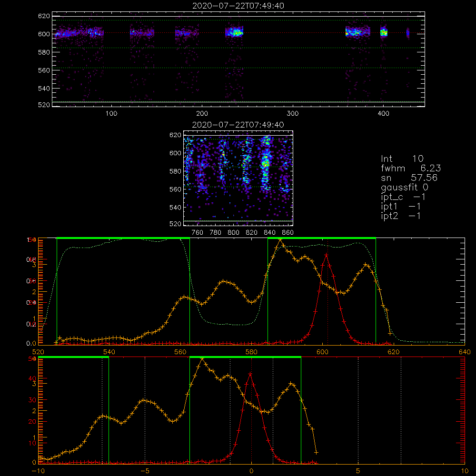
Task: Click the timestamp title above the small square image
Action: (238, 125)
